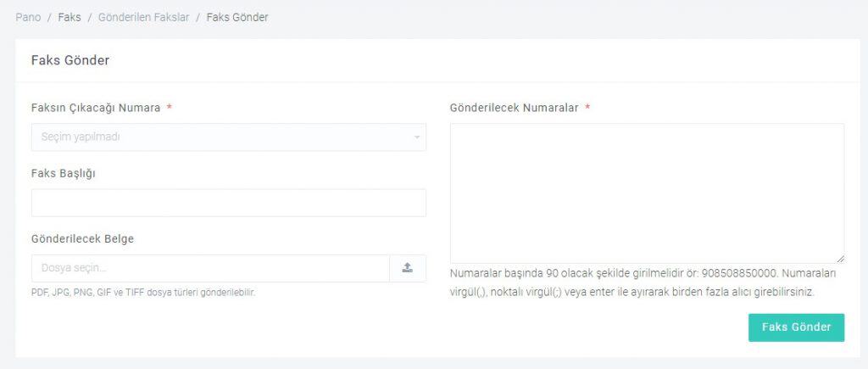Screen dimensions: 868x369
Task: Focus the Faks Başlığı text field
Action: (229, 203)
